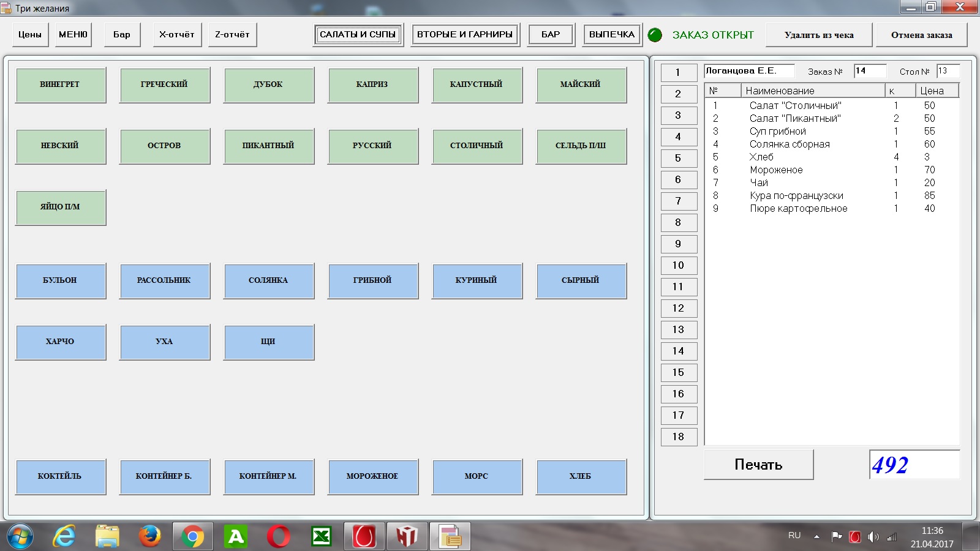Click the Заказ № input field

[870, 71]
